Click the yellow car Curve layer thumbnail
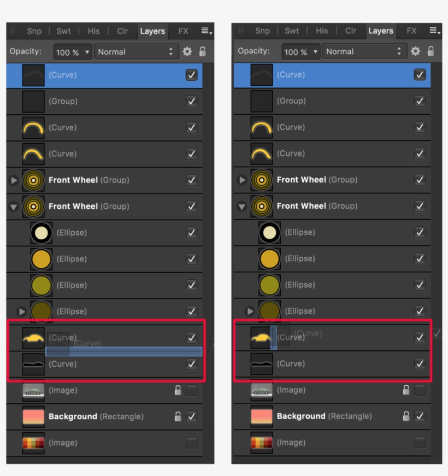Viewport: 448px width, 476px height. coord(33,337)
